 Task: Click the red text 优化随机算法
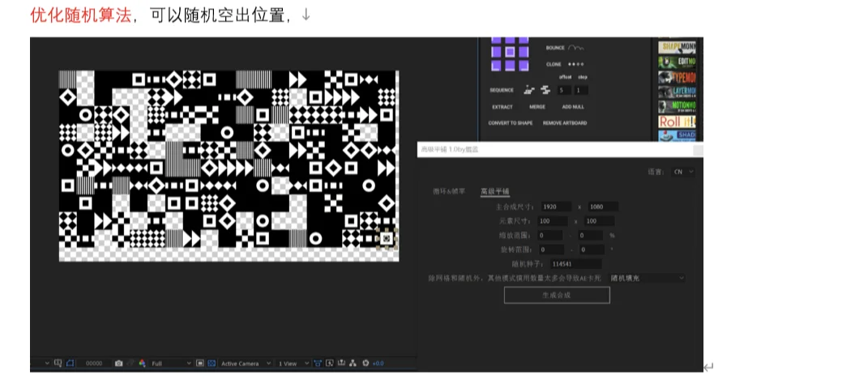pos(80,15)
